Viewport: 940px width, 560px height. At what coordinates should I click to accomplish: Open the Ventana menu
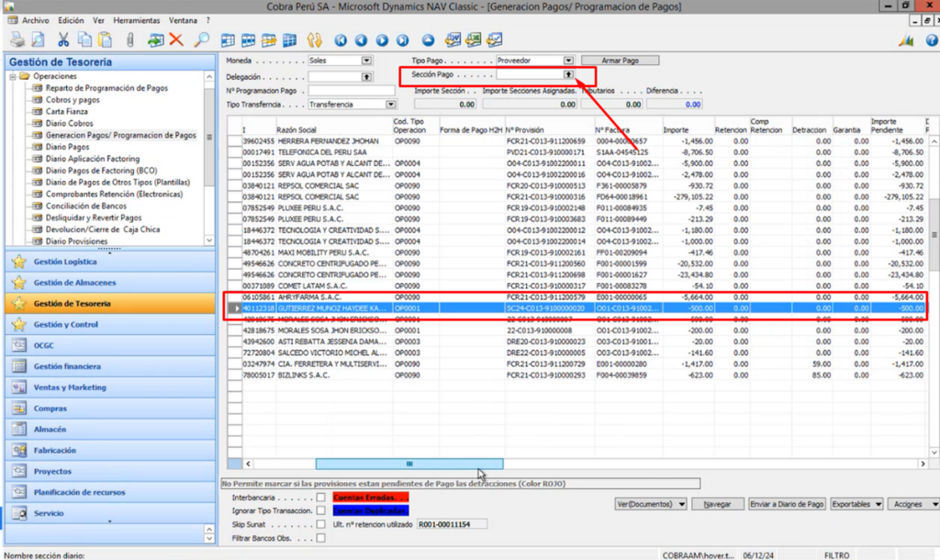click(x=183, y=20)
